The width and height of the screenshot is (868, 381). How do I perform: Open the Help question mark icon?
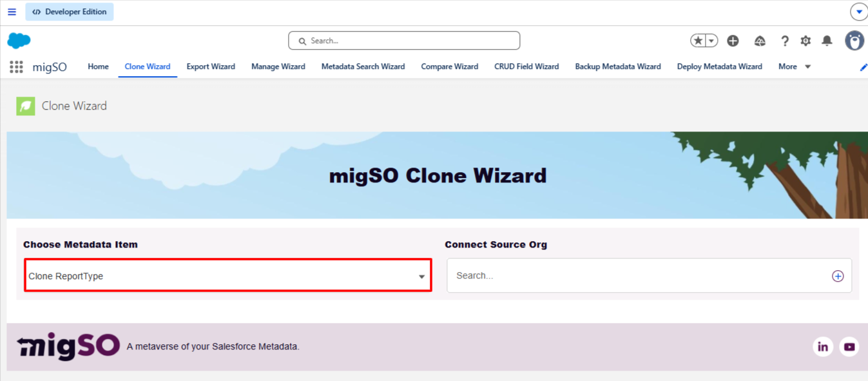point(784,41)
